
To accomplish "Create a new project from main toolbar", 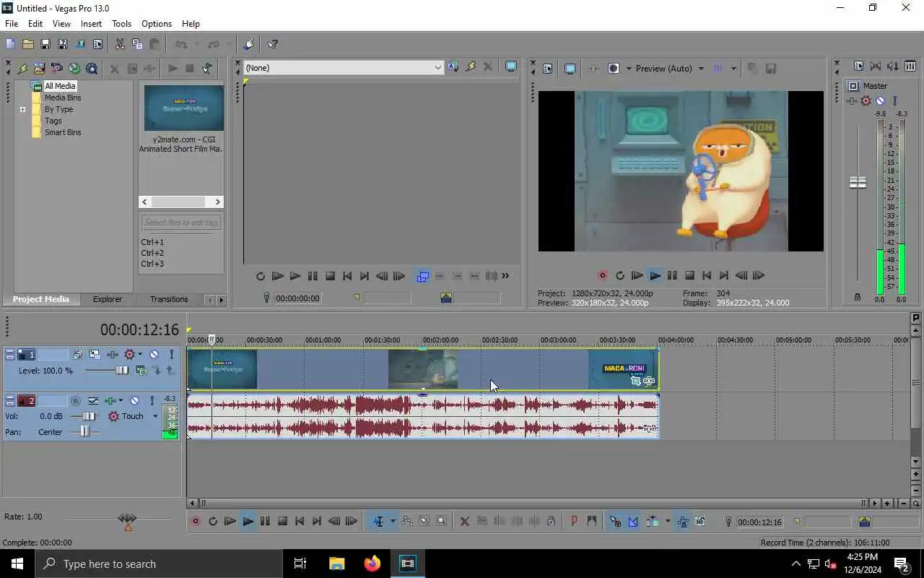I will (10, 44).
